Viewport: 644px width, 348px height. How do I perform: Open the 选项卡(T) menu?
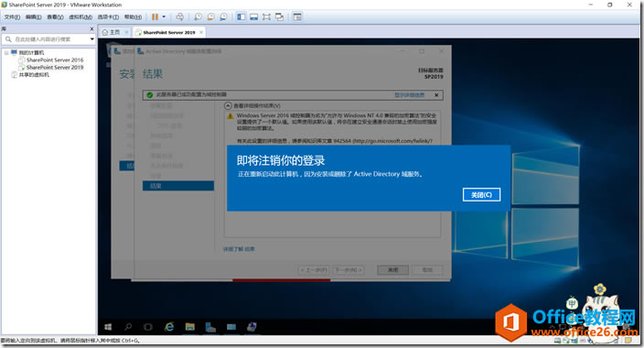pos(108,16)
